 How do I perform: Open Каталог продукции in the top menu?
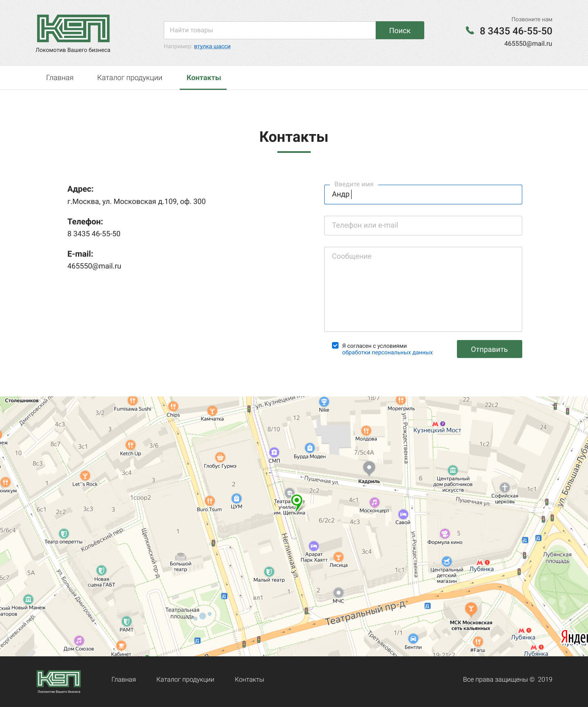click(x=130, y=78)
